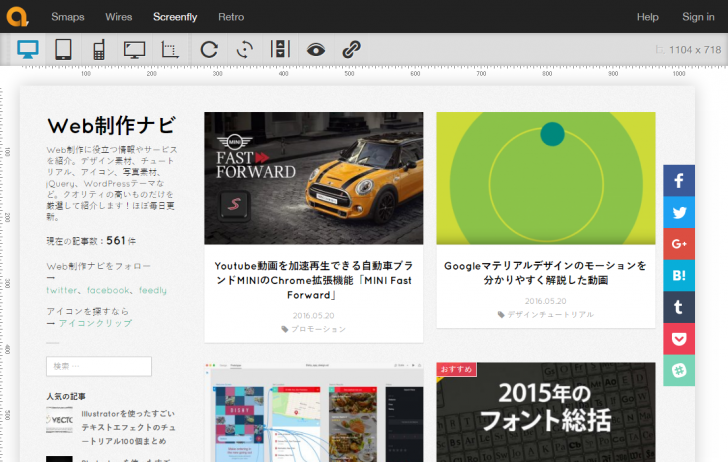This screenshot has height=462, width=728.
Task: Click the 人気の記事 heading
Action: point(66,397)
